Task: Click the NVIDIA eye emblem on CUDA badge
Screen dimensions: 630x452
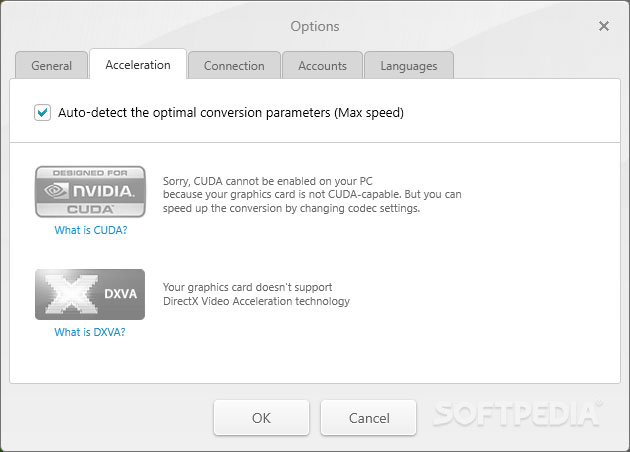Action: 56,191
